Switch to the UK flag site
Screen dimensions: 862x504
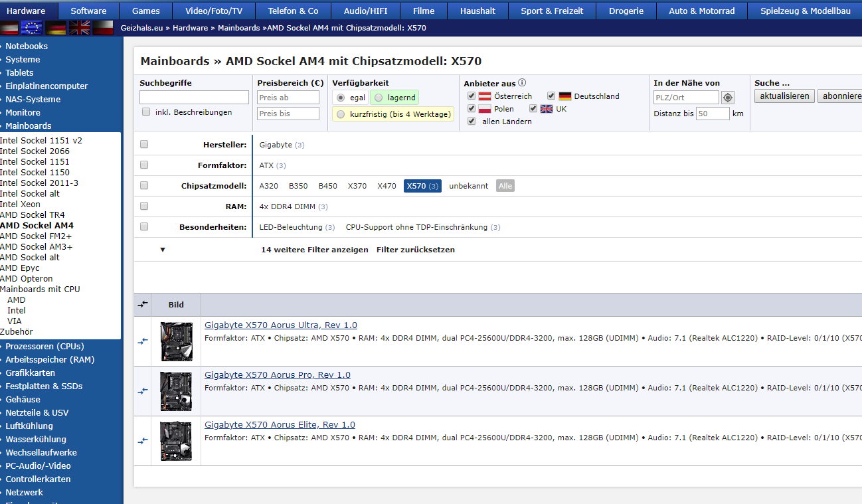point(80,28)
